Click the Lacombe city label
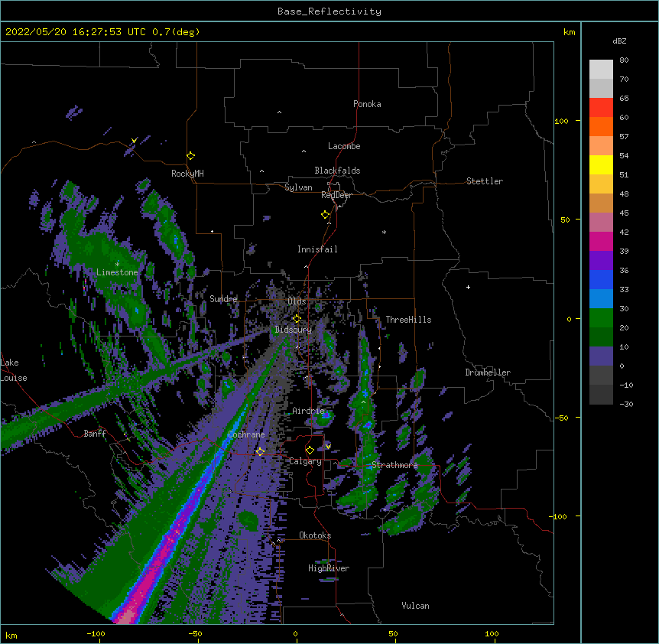This screenshot has height=644, width=659. click(344, 146)
